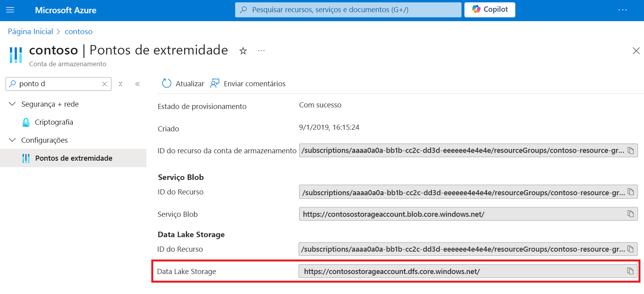This screenshot has width=644, height=294.
Task: Click the Copilot icon in the top bar
Action: pos(477,9)
